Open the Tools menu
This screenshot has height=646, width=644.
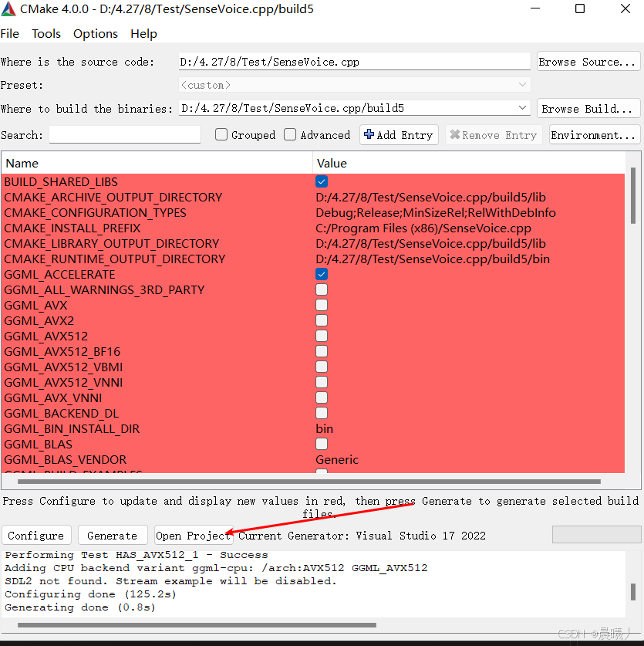(46, 33)
